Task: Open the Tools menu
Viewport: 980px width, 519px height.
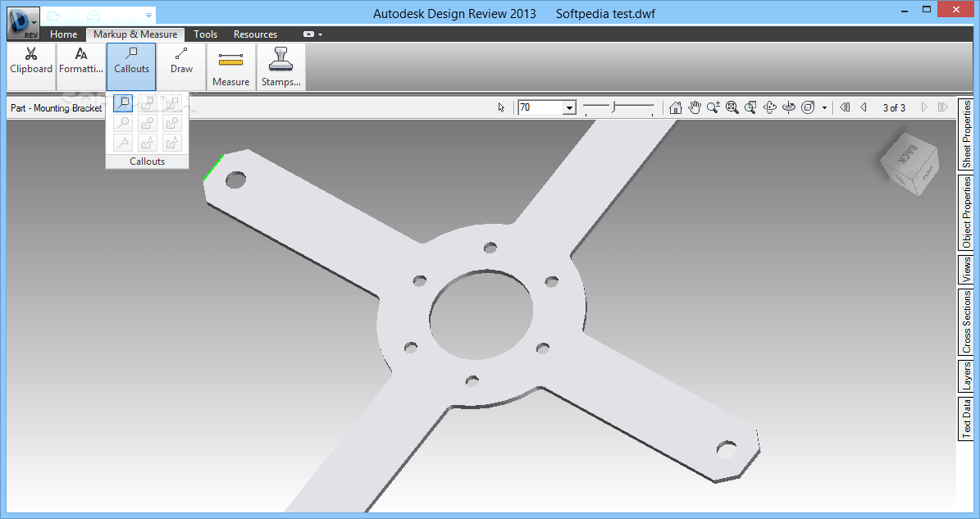Action: pyautogui.click(x=205, y=34)
